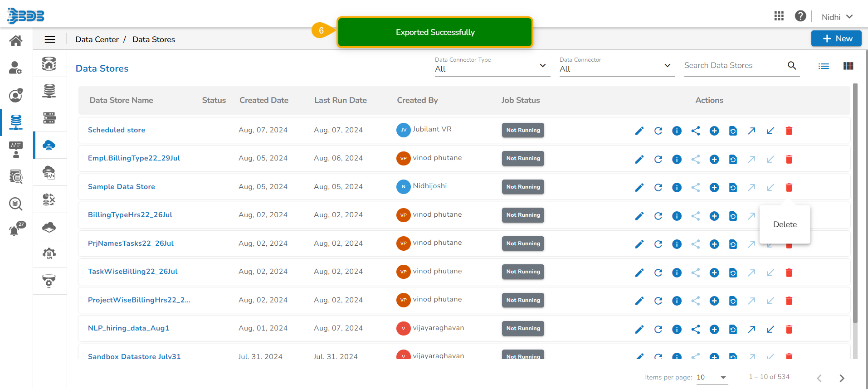Viewport: 868px width, 389px height.
Task: Go to the home icon in sidebar
Action: (16, 41)
